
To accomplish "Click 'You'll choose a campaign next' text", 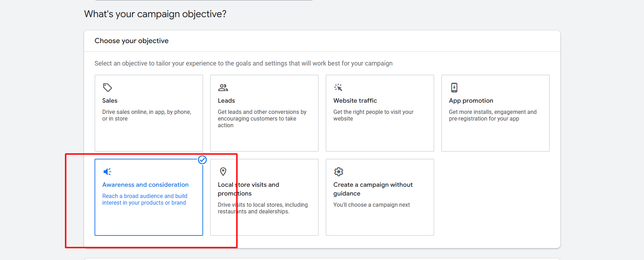I will 371,205.
